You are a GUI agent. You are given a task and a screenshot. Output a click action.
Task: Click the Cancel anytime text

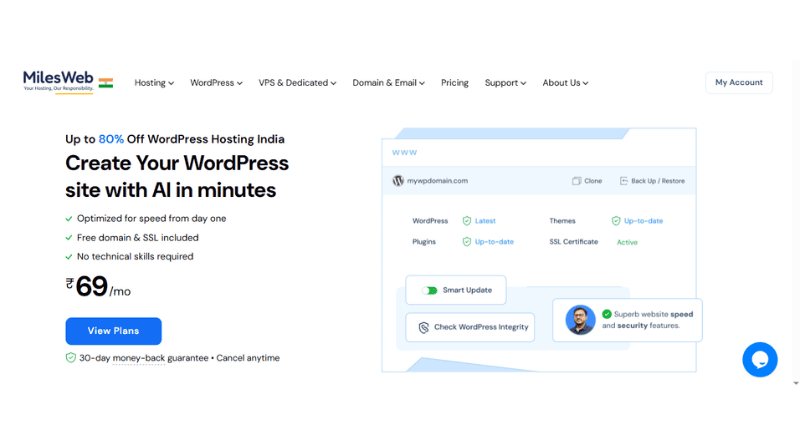point(248,358)
